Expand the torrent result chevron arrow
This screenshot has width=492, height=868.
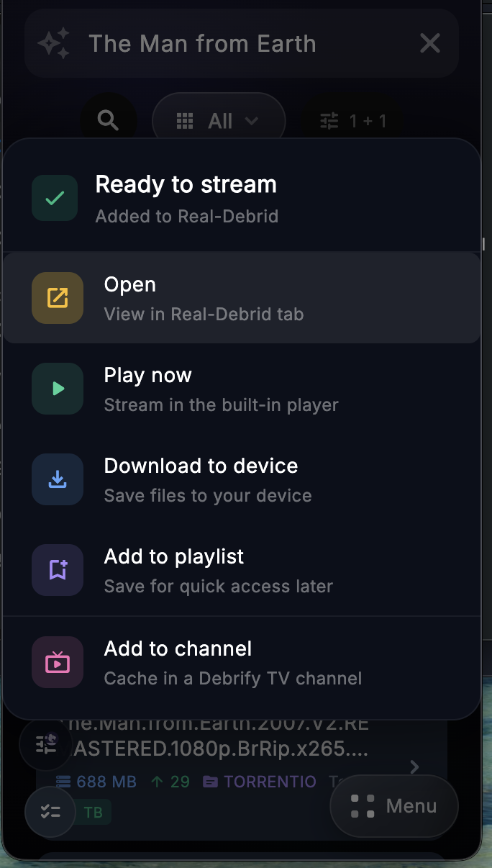click(414, 767)
